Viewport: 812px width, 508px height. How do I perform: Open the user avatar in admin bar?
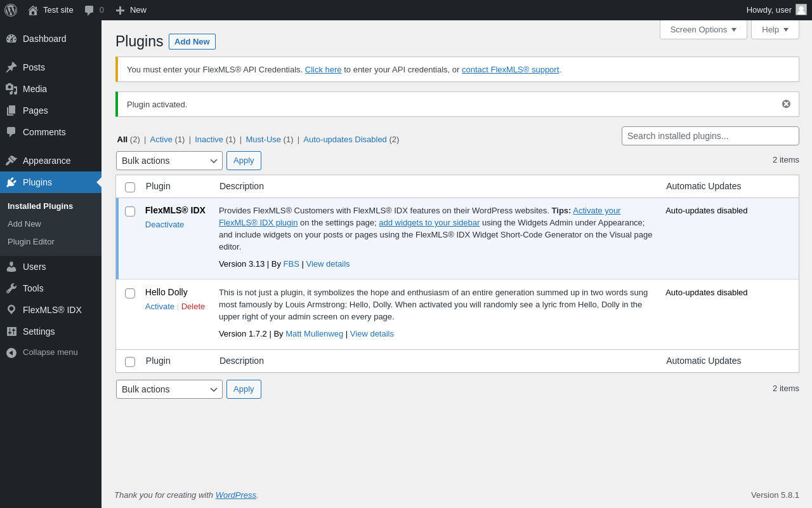pyautogui.click(x=801, y=10)
